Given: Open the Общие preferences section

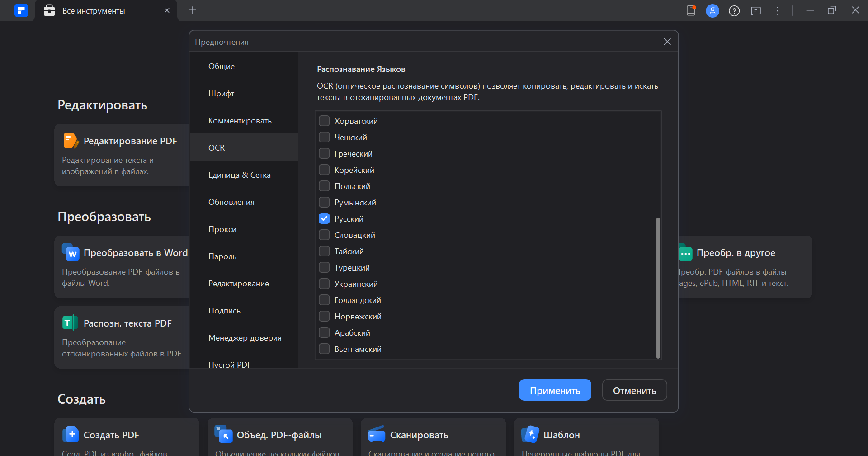Looking at the screenshot, I should pyautogui.click(x=244, y=66).
